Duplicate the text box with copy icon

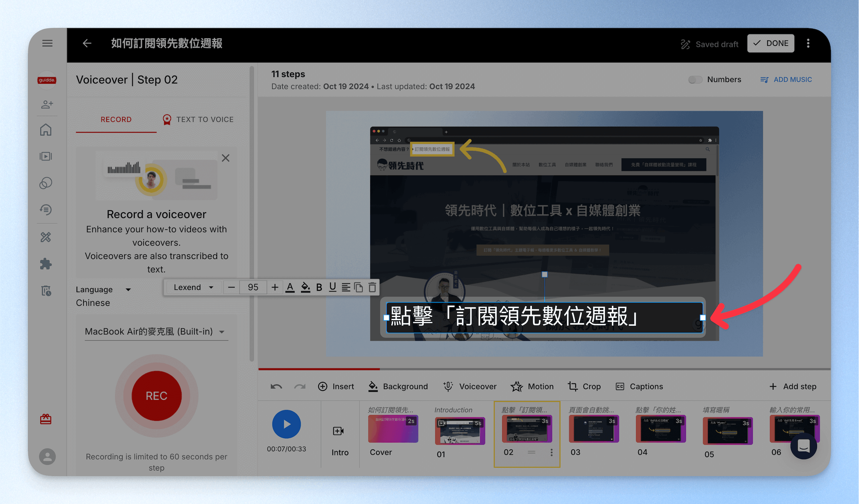[358, 287]
